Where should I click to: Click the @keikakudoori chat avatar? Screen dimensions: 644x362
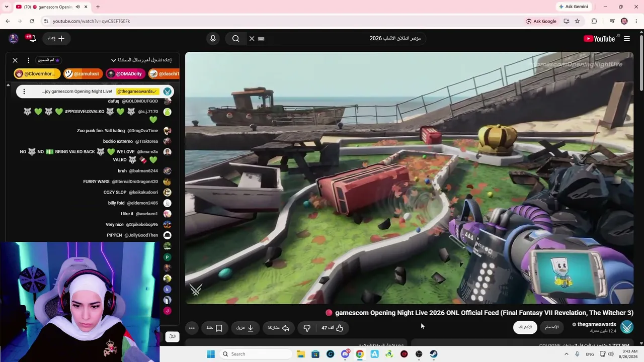point(168,192)
